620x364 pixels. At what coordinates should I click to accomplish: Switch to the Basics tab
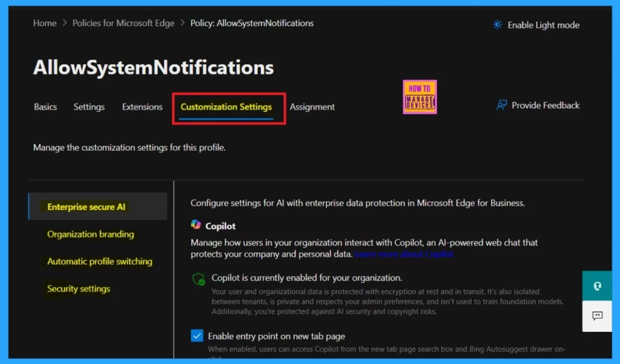tap(45, 106)
